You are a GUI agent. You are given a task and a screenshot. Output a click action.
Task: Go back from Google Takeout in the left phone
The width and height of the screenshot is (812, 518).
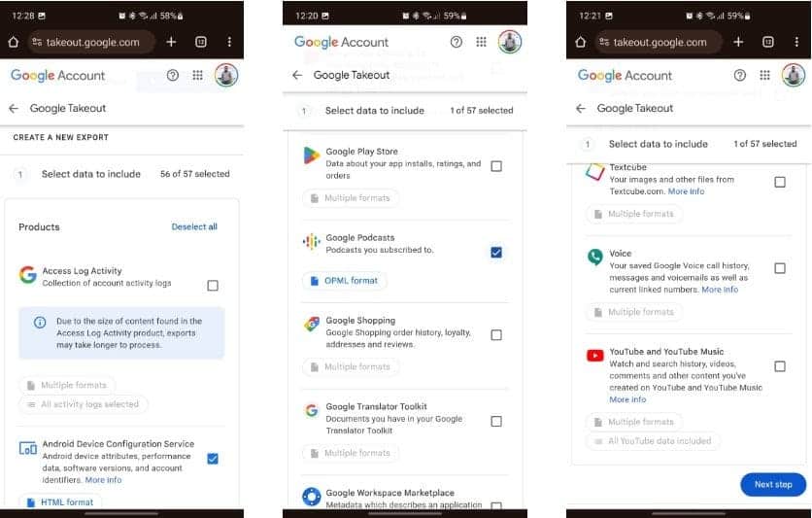pyautogui.click(x=14, y=108)
